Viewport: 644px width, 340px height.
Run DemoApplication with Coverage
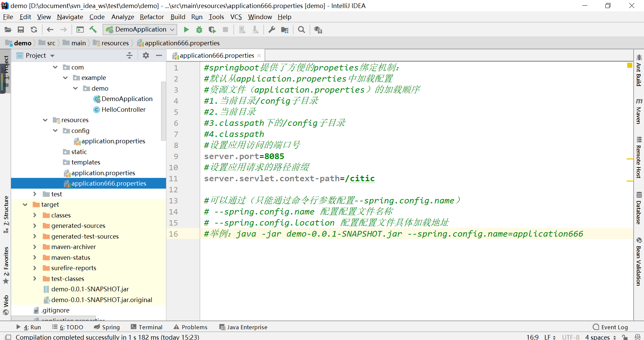pyautogui.click(x=212, y=30)
